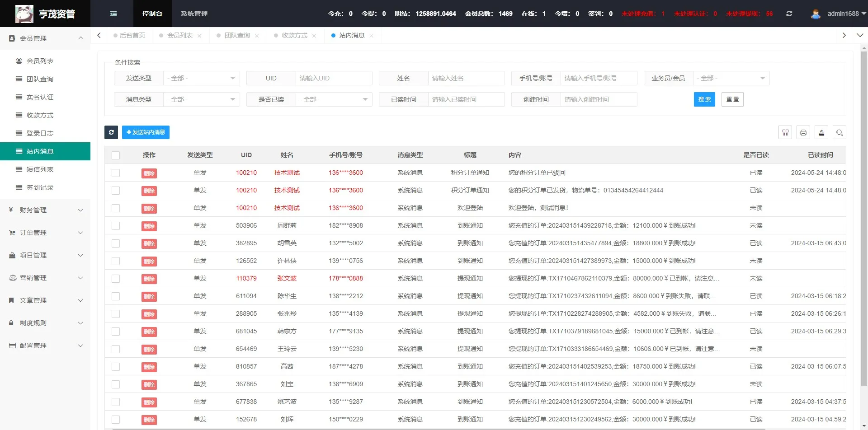
Task: Click the refresh icon in top header
Action: 789,14
